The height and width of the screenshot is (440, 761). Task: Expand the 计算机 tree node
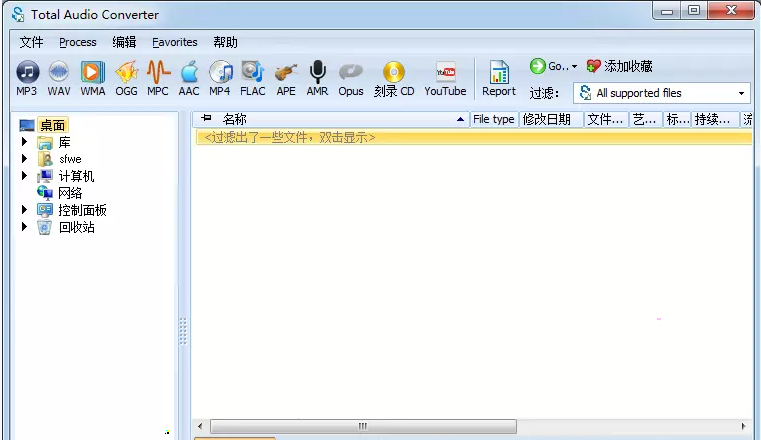[x=24, y=175]
